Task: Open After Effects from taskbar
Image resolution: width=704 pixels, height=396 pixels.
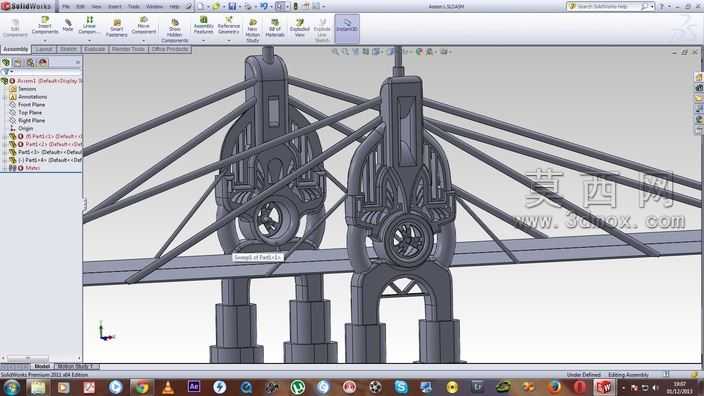Action: [194, 387]
